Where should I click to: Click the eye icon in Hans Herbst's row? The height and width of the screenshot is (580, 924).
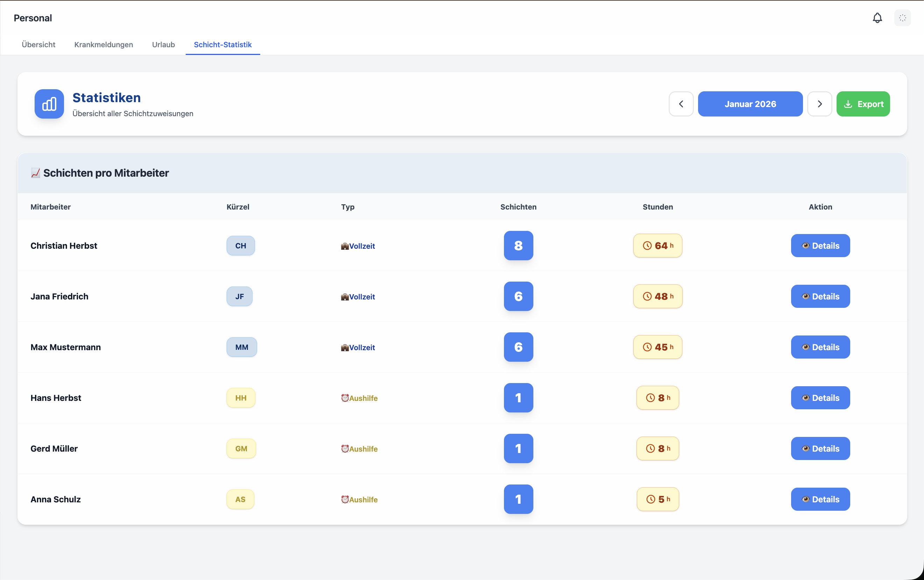click(805, 398)
